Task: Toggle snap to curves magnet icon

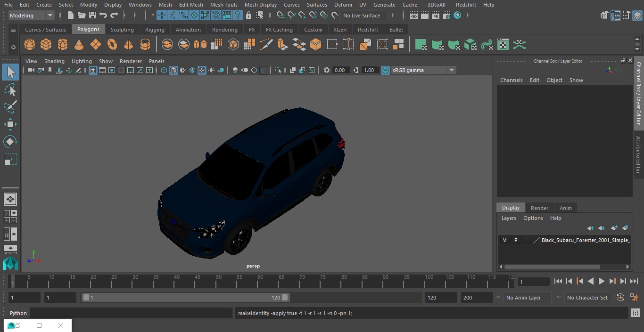Action: (291, 16)
